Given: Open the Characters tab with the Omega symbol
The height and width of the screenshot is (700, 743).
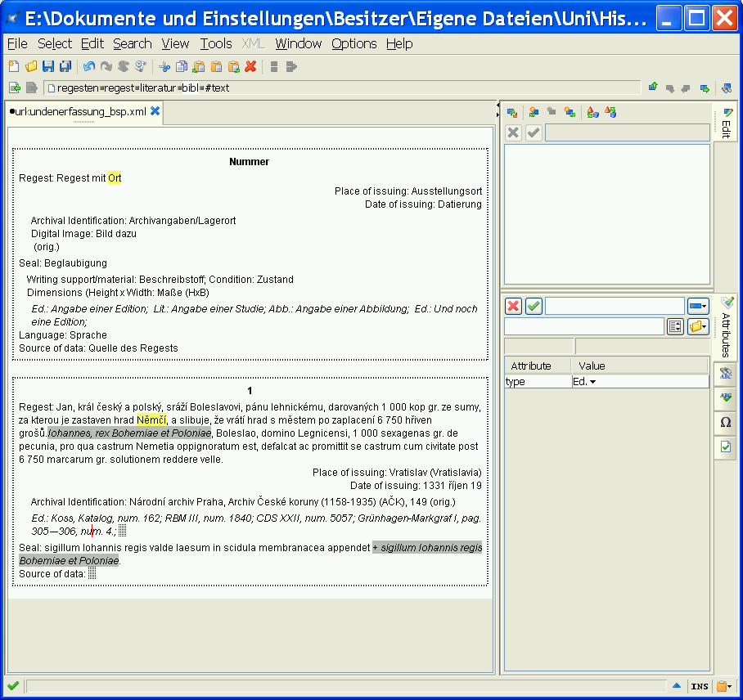Looking at the screenshot, I should (726, 422).
